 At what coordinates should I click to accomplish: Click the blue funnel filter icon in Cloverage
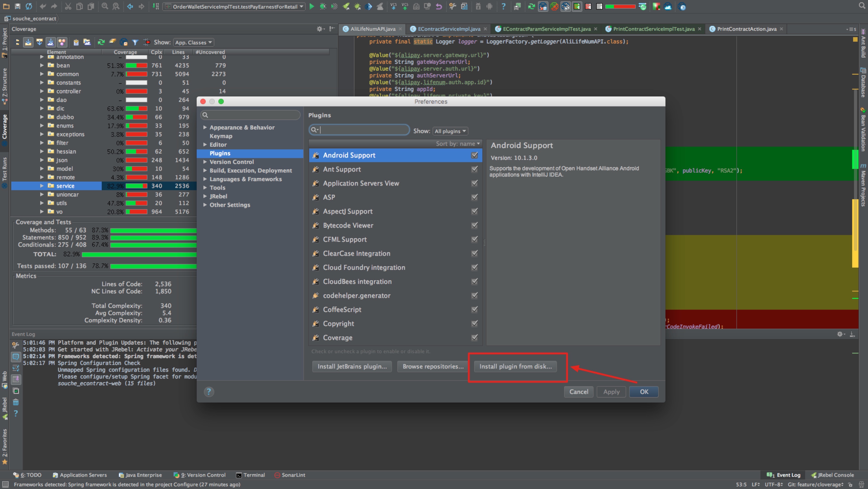pyautogui.click(x=135, y=42)
